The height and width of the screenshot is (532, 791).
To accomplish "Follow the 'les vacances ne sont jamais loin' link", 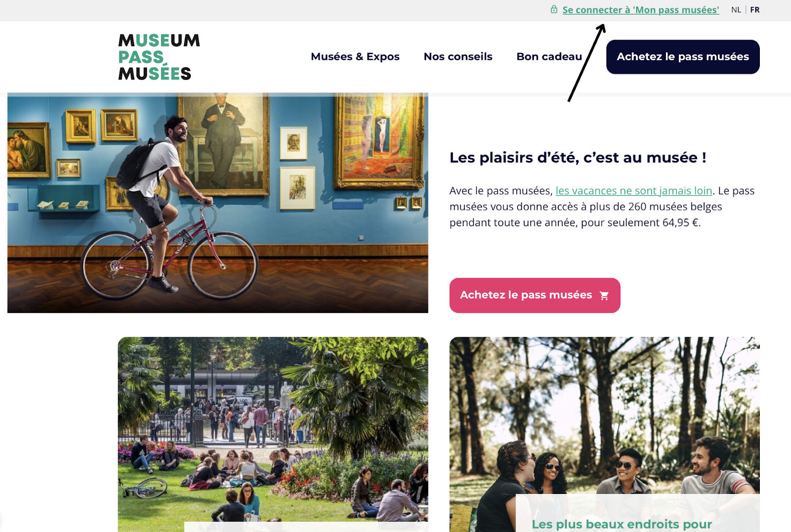I will pyautogui.click(x=634, y=191).
